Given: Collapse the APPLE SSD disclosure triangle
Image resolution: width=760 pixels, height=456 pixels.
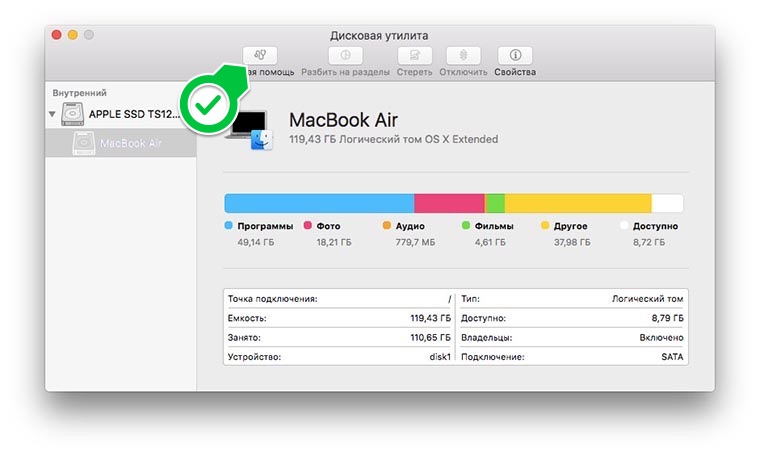Looking at the screenshot, I should (52, 114).
